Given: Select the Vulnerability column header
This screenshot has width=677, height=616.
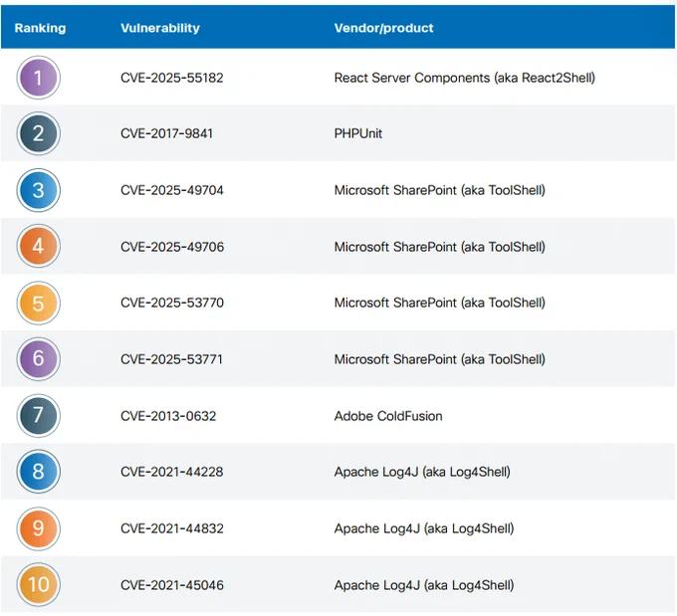Looking at the screenshot, I should click(x=160, y=28).
